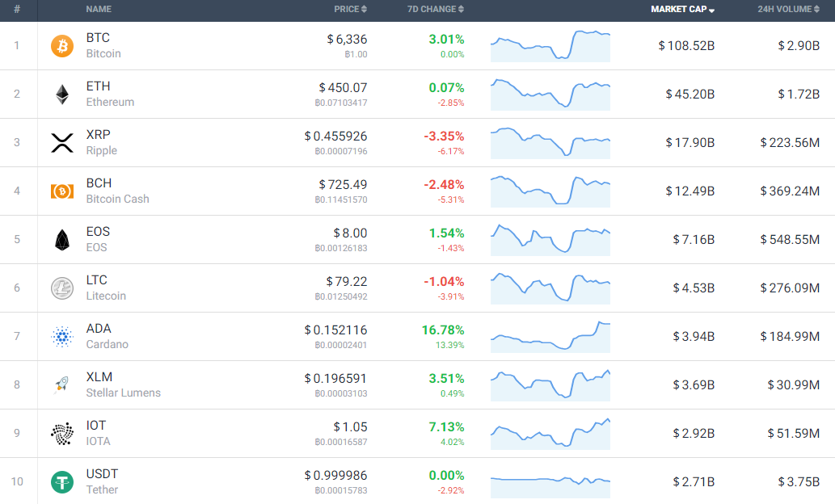Image resolution: width=835 pixels, height=504 pixels.
Task: Click the Tether price $0.999986
Action: click(335, 475)
